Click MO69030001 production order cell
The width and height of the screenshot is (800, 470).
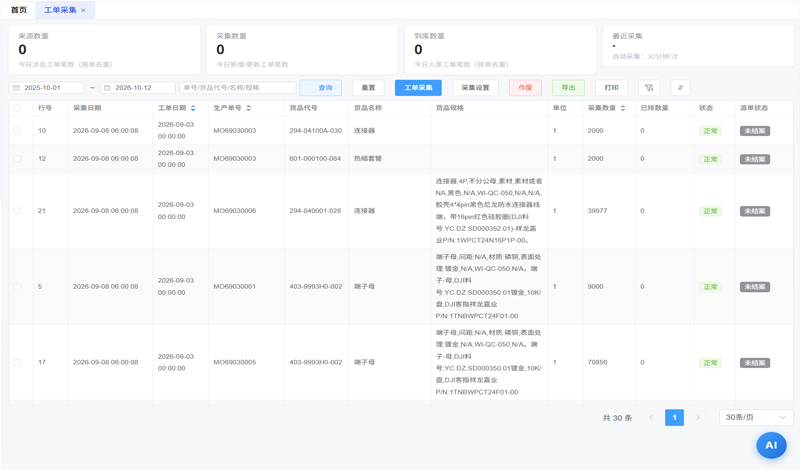pos(235,287)
